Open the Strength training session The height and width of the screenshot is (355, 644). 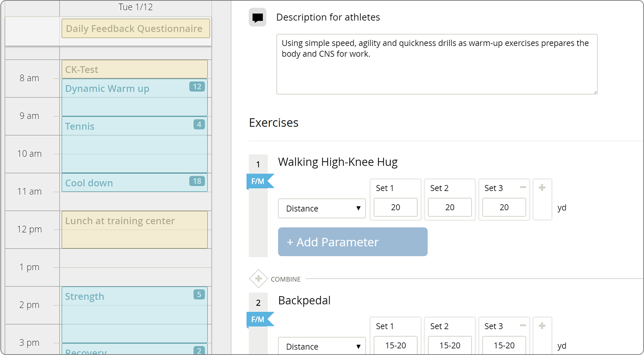pos(134,314)
